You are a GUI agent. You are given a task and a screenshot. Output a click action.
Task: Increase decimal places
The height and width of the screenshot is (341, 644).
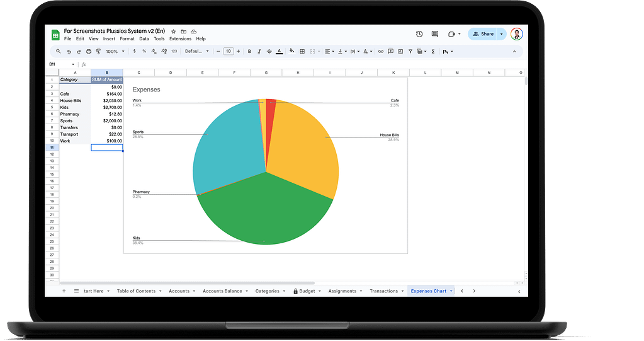point(164,52)
